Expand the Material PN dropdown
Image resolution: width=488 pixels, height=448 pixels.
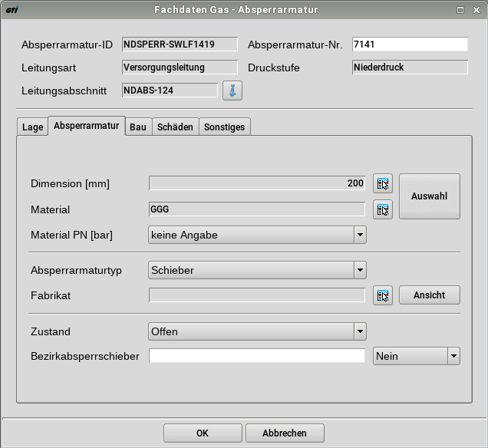point(359,235)
